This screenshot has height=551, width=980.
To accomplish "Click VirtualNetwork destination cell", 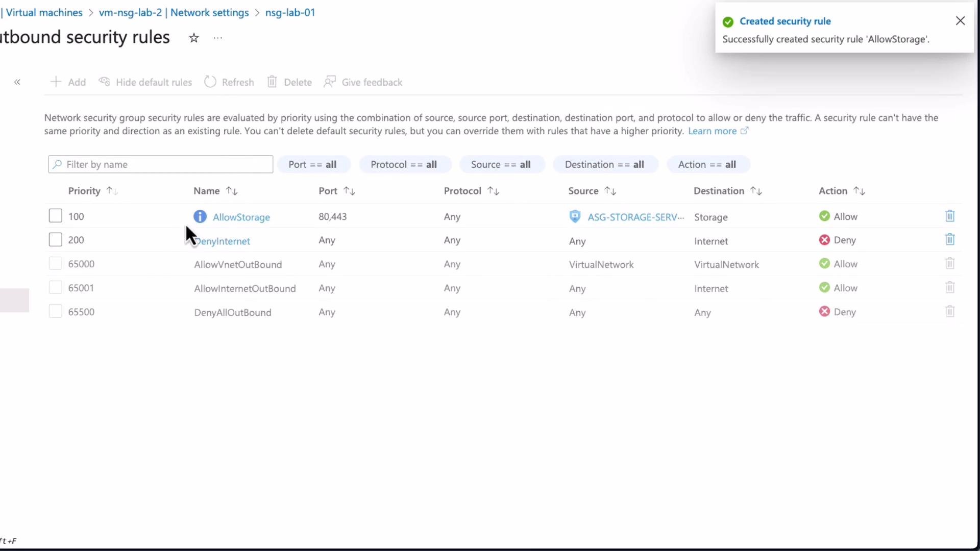I will click(726, 265).
